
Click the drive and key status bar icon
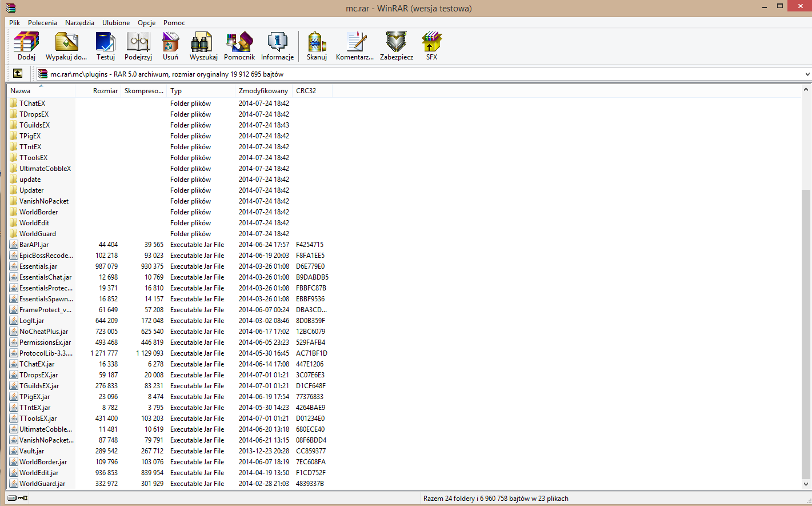[x=18, y=498]
